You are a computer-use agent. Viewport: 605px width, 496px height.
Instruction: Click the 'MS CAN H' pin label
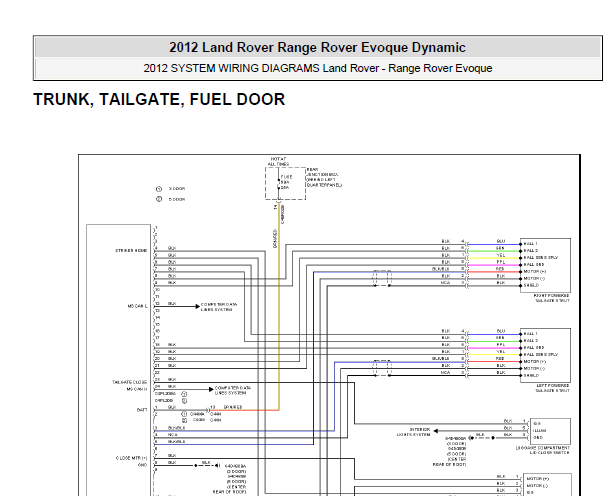(137, 389)
